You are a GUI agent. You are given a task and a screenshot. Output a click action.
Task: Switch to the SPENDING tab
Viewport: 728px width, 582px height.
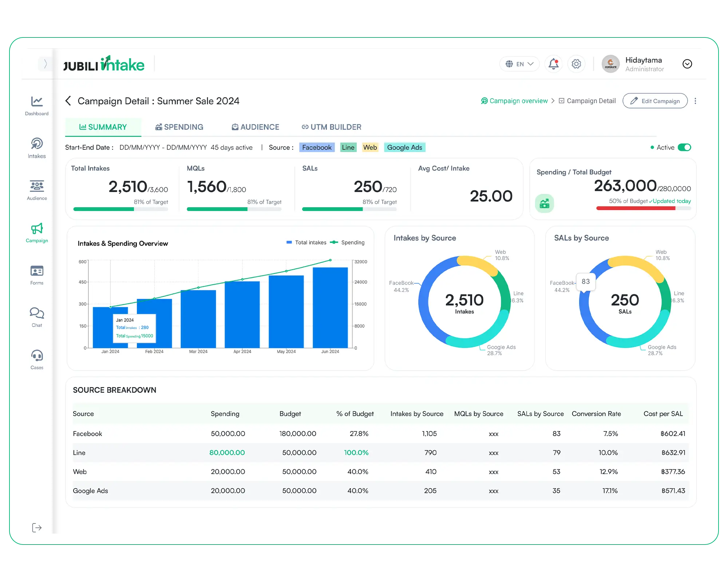179,127
